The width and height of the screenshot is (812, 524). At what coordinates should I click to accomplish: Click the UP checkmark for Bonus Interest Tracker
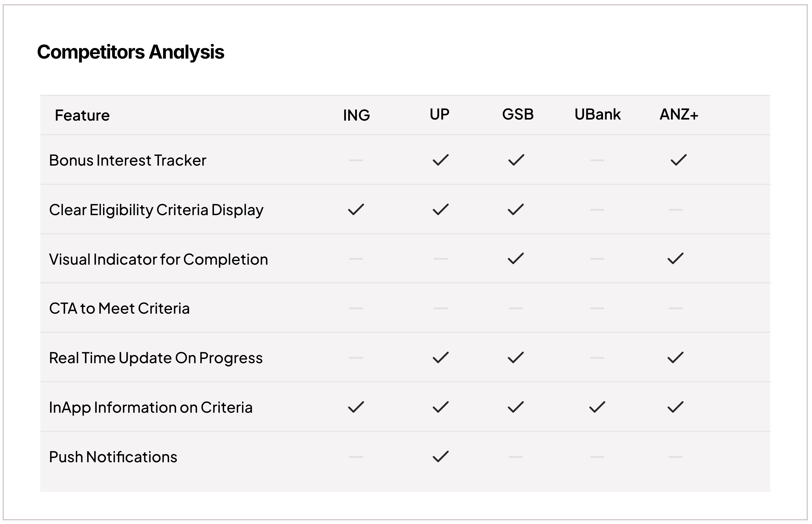441,160
